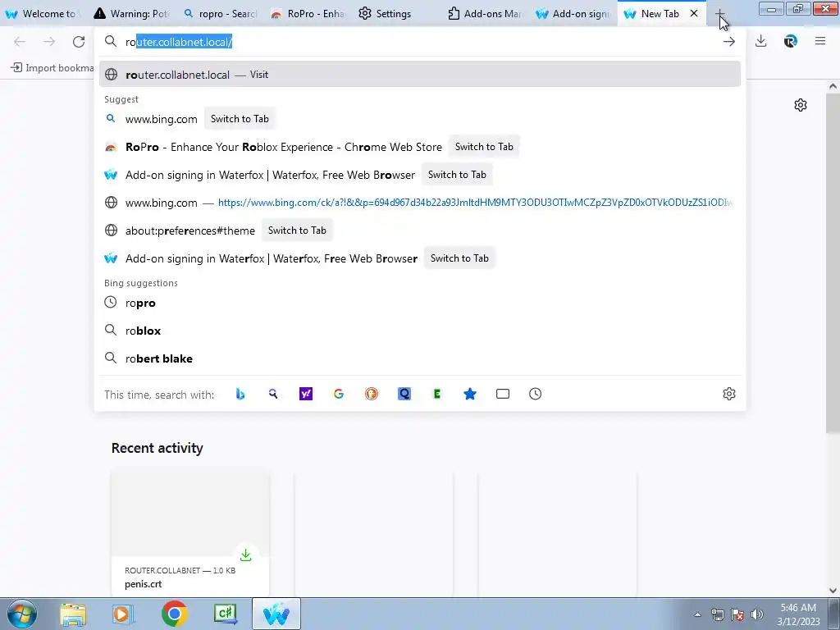Search this time with Yahoo icon
Viewport: 840px width, 630px height.
pyautogui.click(x=306, y=395)
